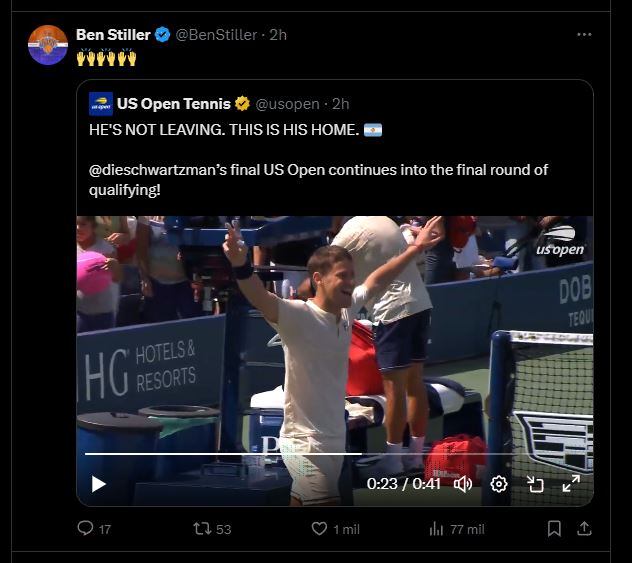Image resolution: width=632 pixels, height=563 pixels.
Task: Enter fullscreen video mode
Action: click(x=571, y=484)
